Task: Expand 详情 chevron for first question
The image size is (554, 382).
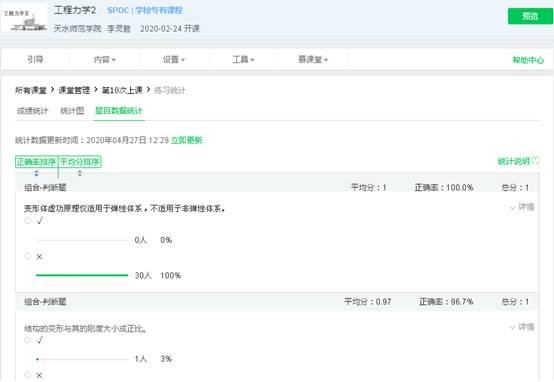Action: tap(513, 207)
